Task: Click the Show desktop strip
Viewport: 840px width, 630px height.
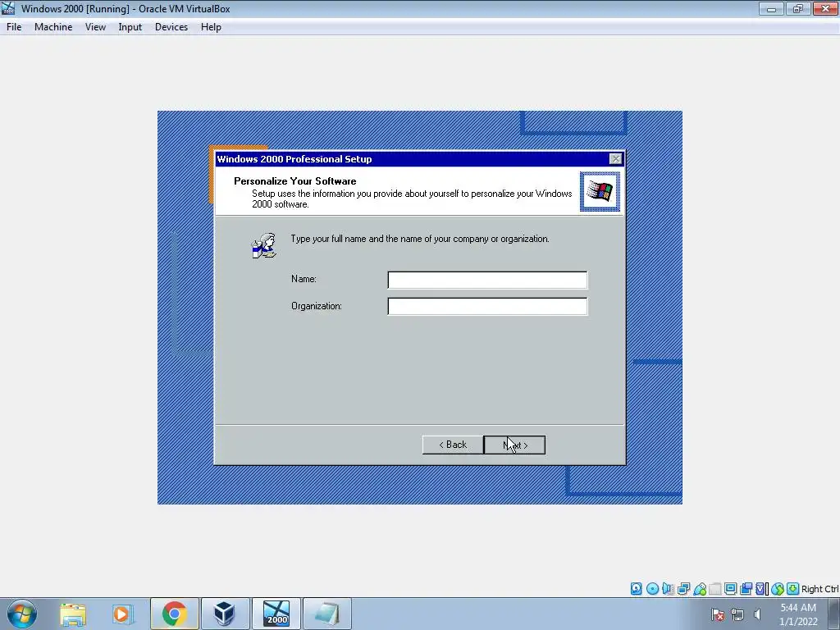Action: (834, 614)
